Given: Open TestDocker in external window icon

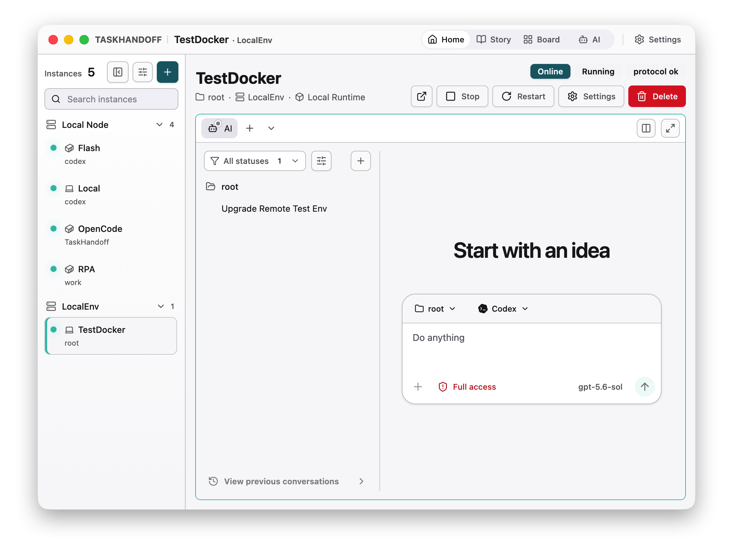Looking at the screenshot, I should (421, 96).
